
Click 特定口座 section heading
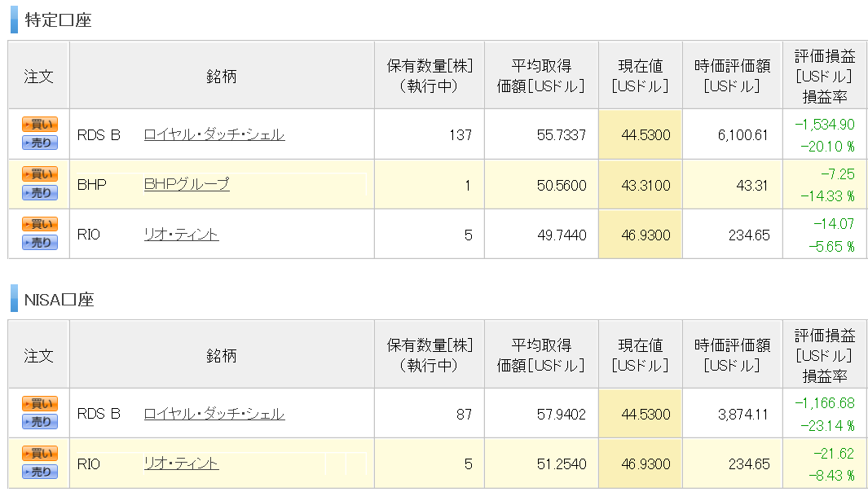click(58, 20)
